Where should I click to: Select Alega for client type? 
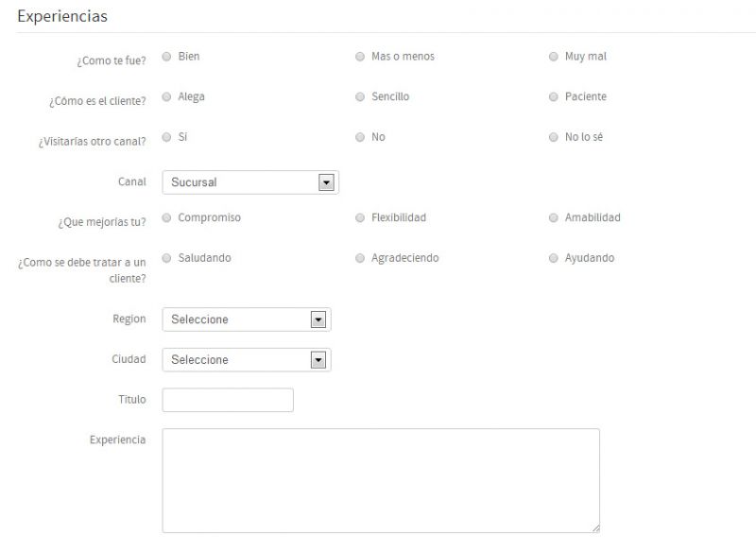pos(166,97)
